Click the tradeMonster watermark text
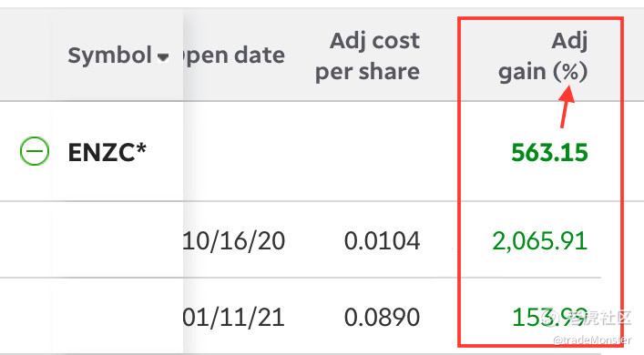 pos(592,340)
